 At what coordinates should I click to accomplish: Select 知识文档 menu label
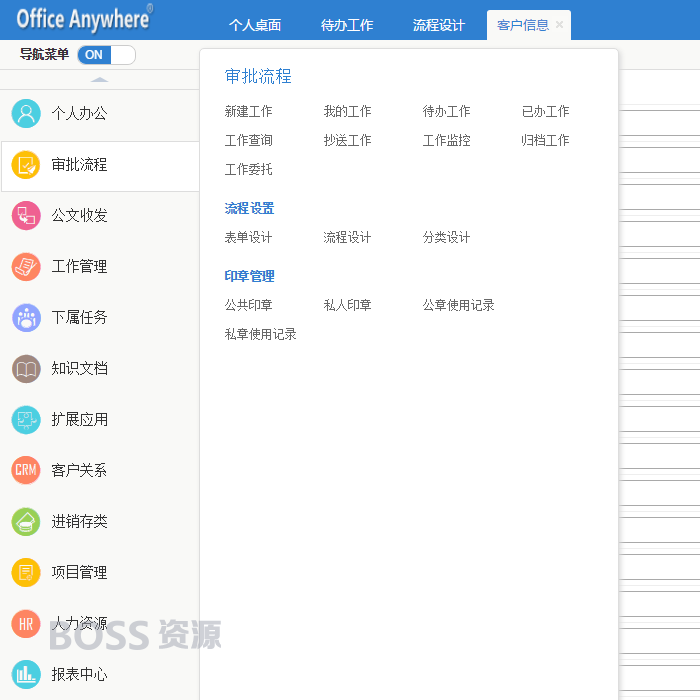79,369
